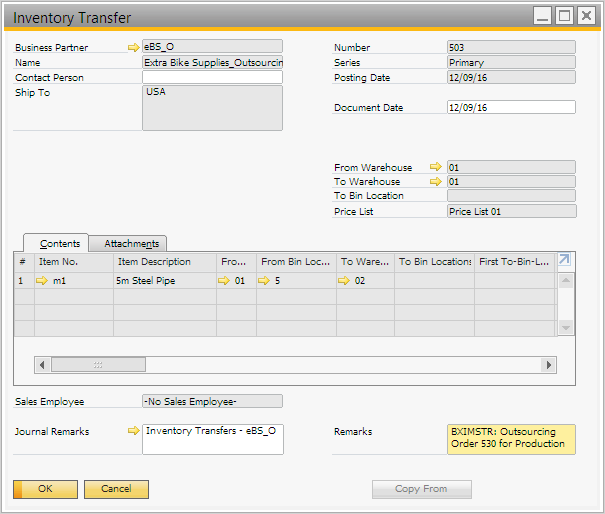
Task: Click the Copy From button
Action: (x=421, y=489)
